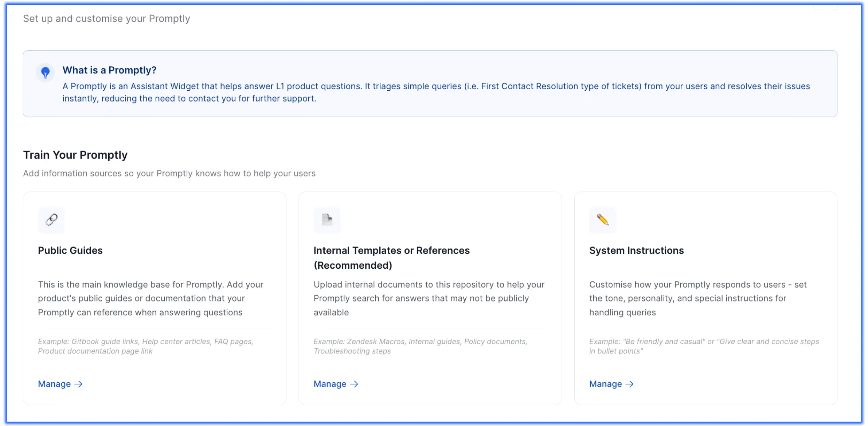Click the chain link icon above Public Guides

(51, 220)
